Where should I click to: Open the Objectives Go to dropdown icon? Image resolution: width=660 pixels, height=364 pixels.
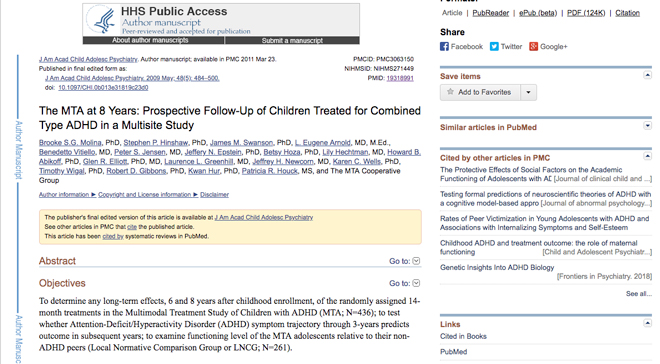click(x=416, y=283)
